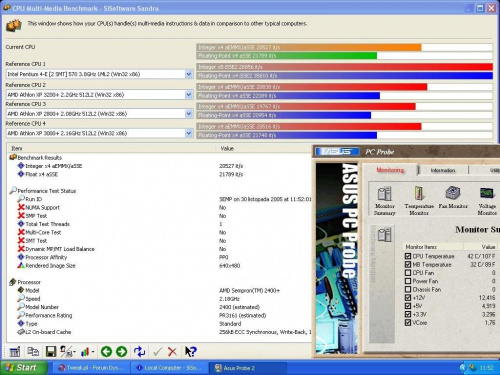Click the Benchmark Results section icon
The width and height of the screenshot is (500, 375).
pyautogui.click(x=13, y=157)
